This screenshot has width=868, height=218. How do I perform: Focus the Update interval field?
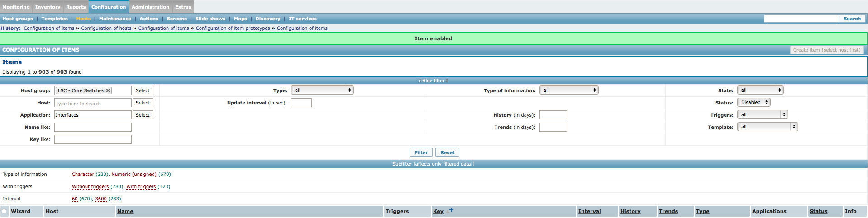coord(301,103)
